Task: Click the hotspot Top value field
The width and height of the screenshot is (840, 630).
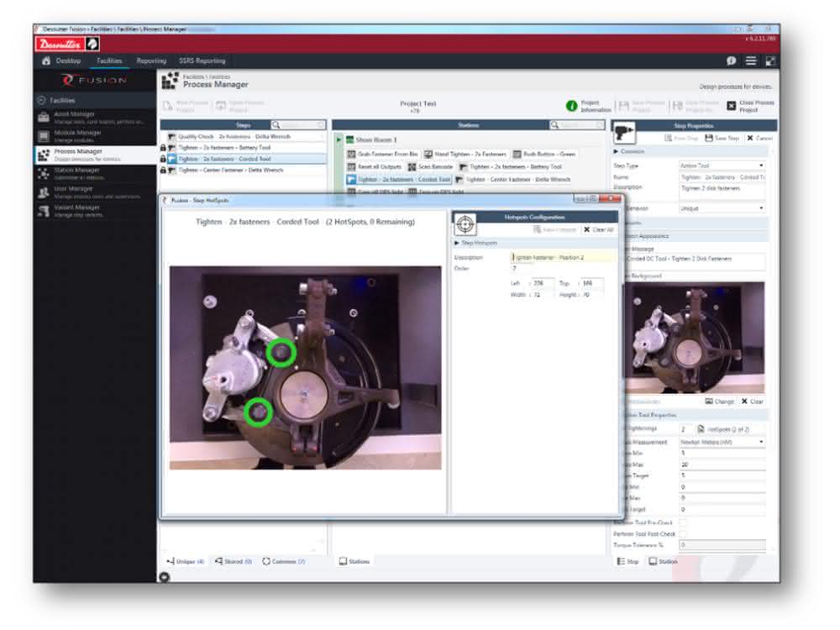Action: pos(591,283)
